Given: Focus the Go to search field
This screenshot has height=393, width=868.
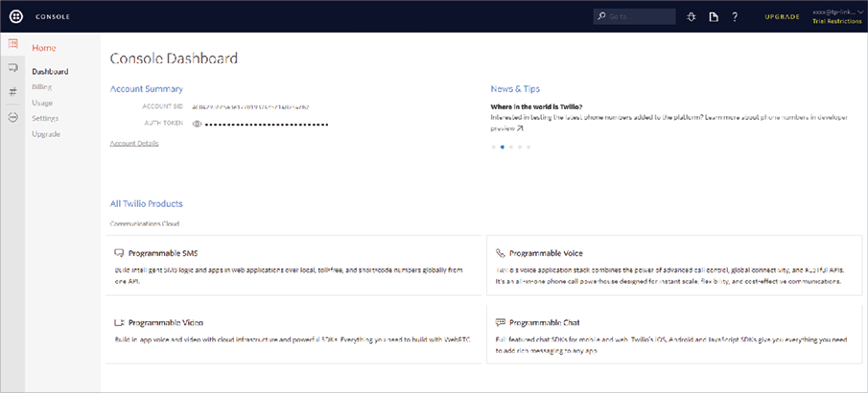Looking at the screenshot, I should click(x=634, y=16).
